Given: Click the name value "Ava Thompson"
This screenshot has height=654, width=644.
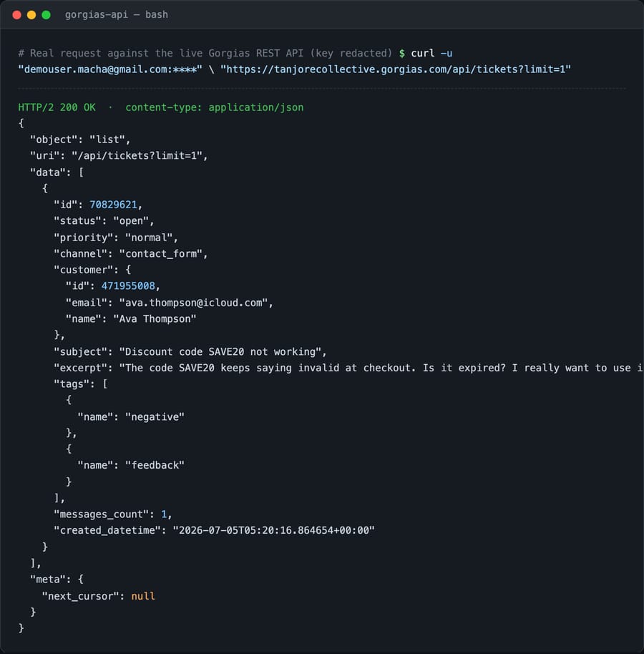Looking at the screenshot, I should [155, 319].
